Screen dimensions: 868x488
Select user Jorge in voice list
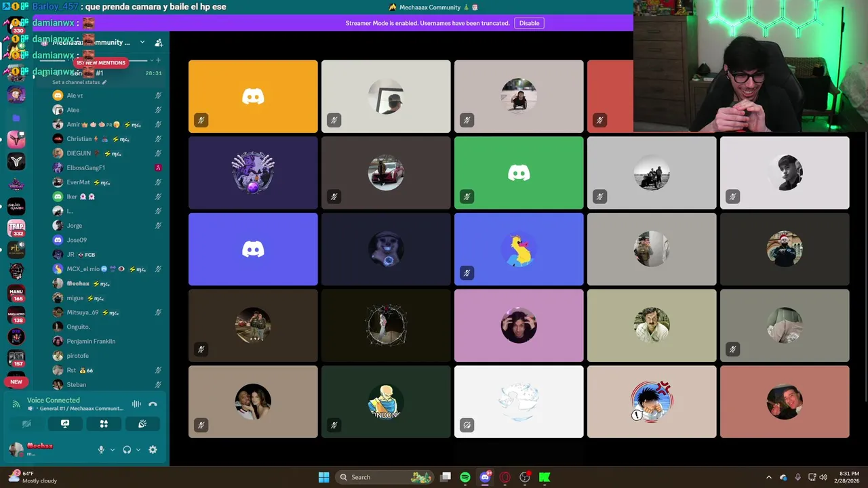[107, 226]
